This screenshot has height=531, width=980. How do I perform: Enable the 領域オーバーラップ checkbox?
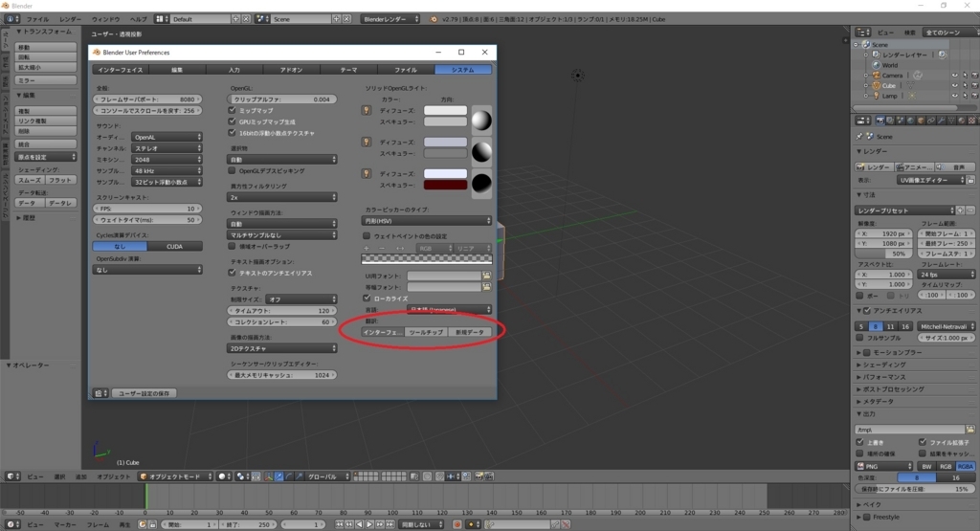[x=233, y=247]
